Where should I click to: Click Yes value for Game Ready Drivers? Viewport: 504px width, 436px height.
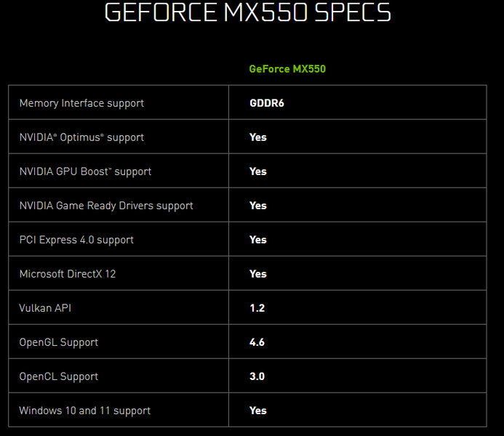258,206
